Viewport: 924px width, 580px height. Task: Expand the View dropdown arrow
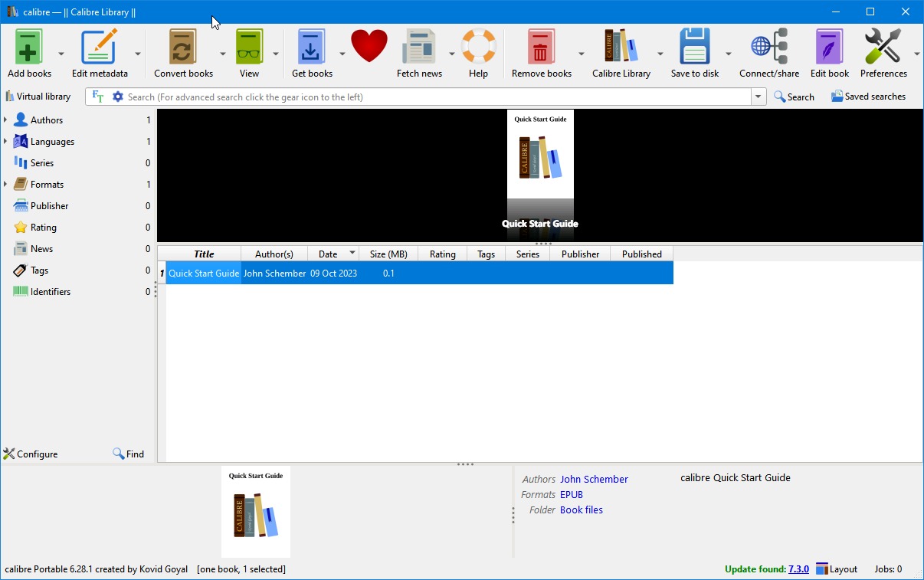coord(276,54)
